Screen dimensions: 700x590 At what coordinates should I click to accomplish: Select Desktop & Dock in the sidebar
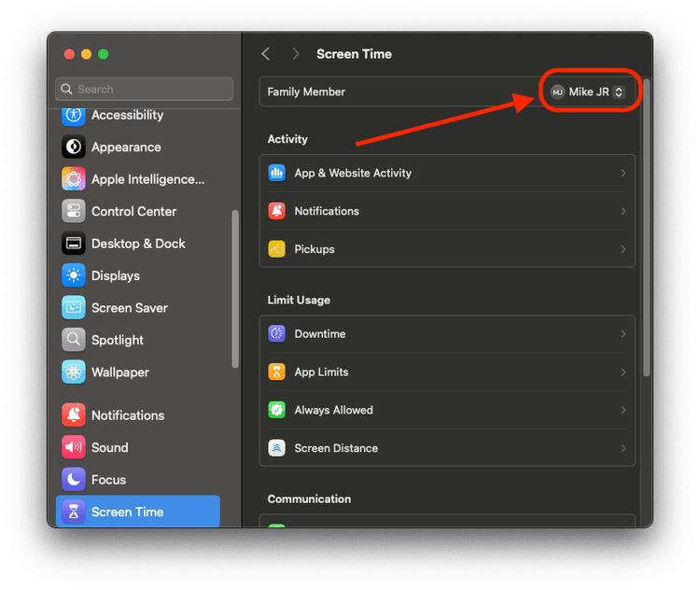pos(138,244)
